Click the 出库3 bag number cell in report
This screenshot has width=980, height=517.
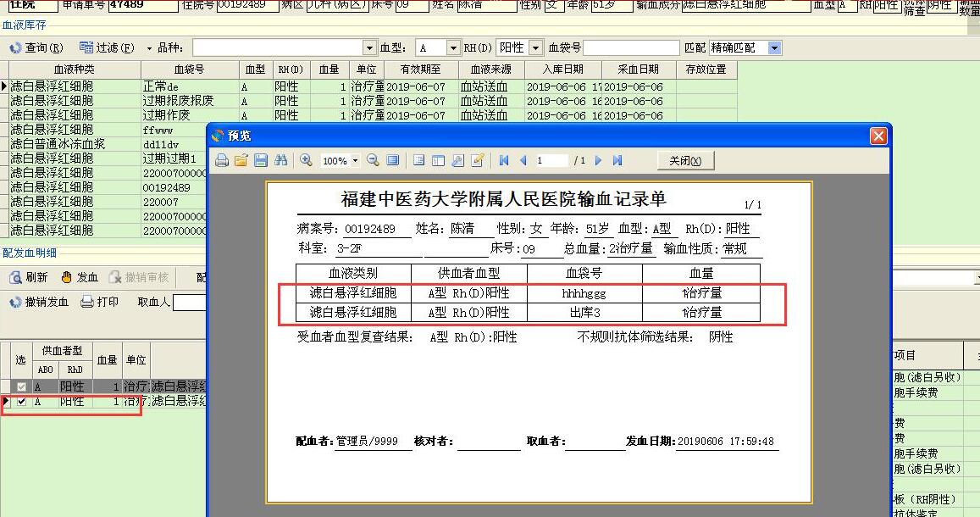tap(584, 312)
